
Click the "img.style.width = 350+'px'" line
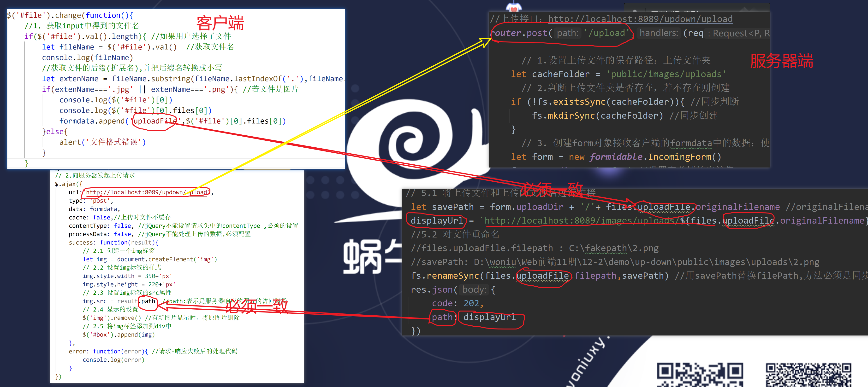[x=127, y=276]
